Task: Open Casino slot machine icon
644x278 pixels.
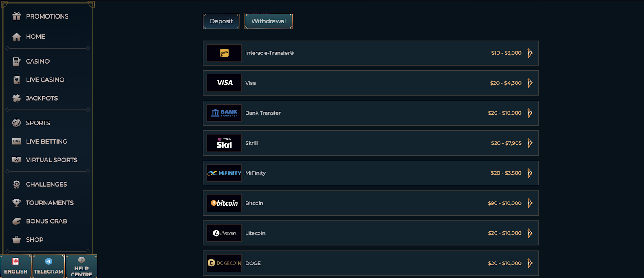Action: tap(17, 61)
